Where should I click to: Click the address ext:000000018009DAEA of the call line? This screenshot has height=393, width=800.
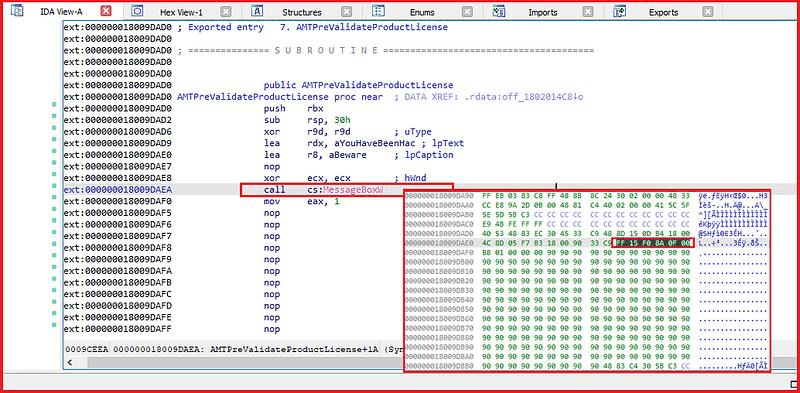(x=118, y=190)
